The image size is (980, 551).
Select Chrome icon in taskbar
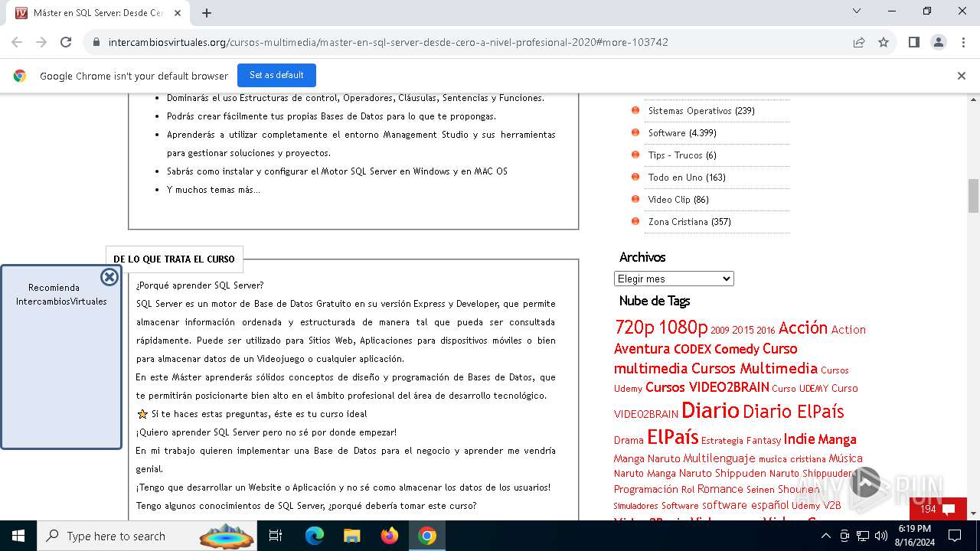click(x=427, y=536)
